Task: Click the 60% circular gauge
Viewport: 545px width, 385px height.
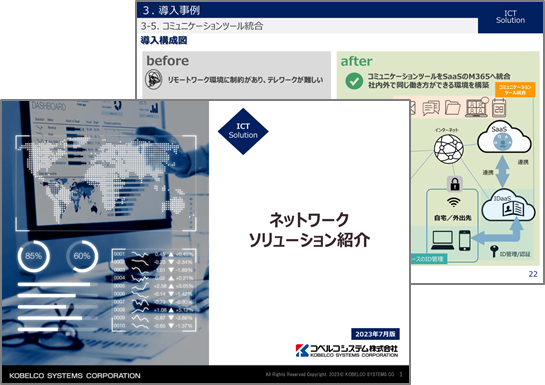Action: pyautogui.click(x=82, y=256)
